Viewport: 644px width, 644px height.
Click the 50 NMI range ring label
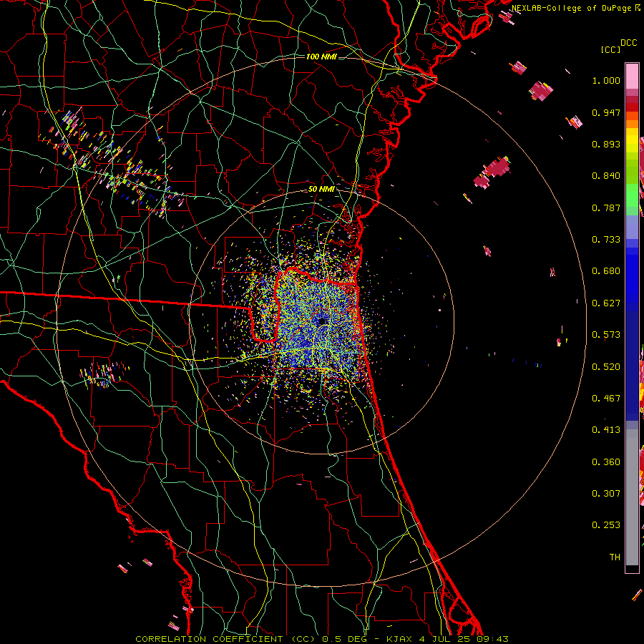tap(321, 190)
